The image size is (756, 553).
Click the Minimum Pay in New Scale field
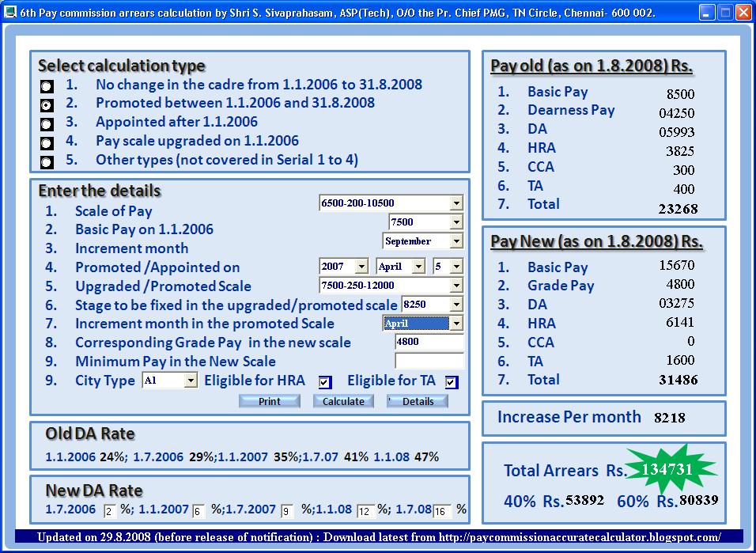click(x=429, y=361)
